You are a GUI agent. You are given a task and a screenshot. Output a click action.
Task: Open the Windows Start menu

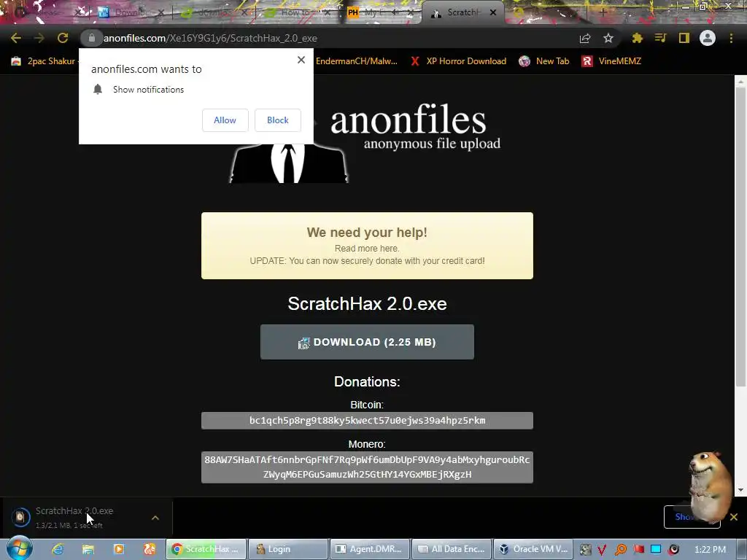(x=20, y=548)
